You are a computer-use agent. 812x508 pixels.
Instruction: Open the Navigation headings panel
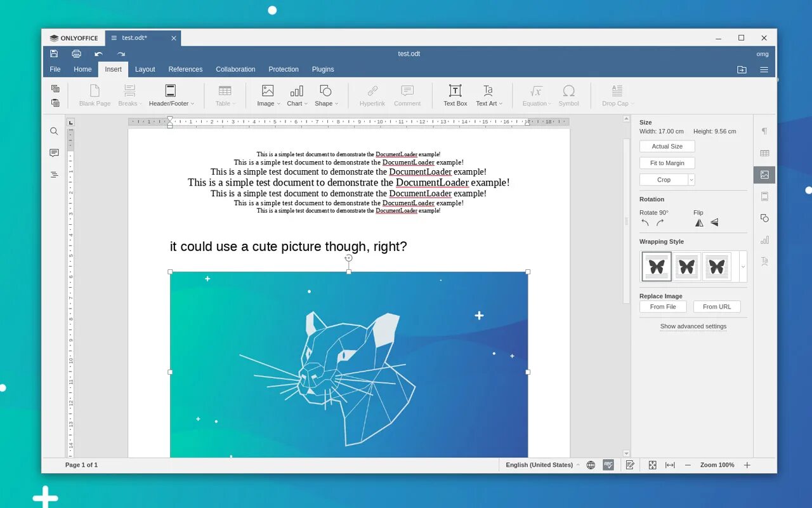coord(54,175)
